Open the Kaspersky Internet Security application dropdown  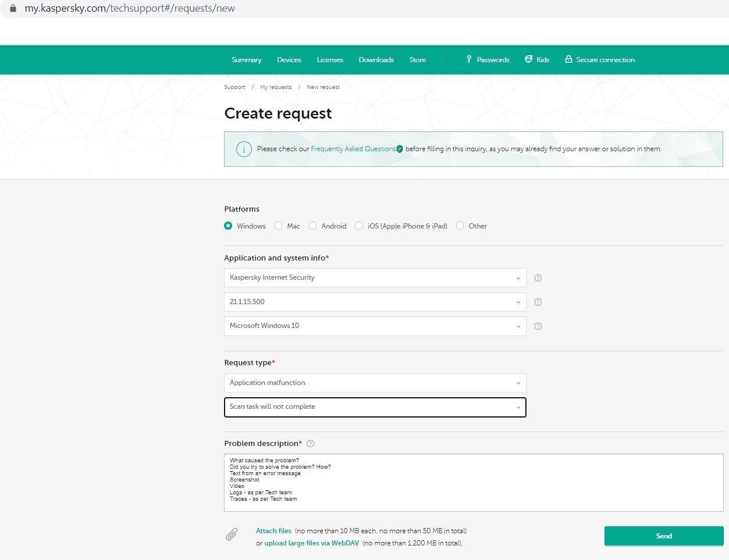375,277
